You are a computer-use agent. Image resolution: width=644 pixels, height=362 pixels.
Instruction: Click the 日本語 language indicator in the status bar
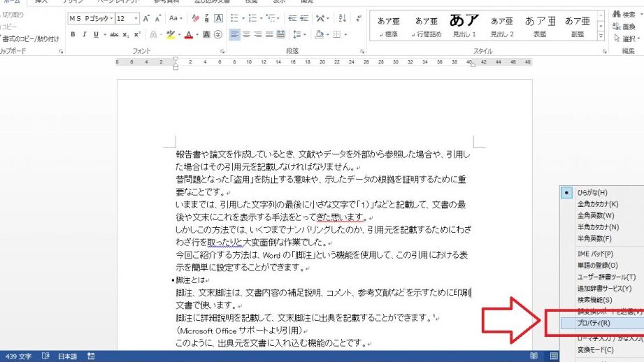[x=67, y=356]
